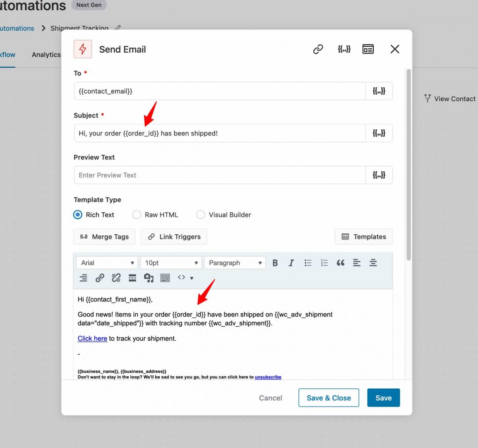Screen dimensions: 478x448
Task: Toggle bold formatting in the editor
Action: [x=275, y=263]
